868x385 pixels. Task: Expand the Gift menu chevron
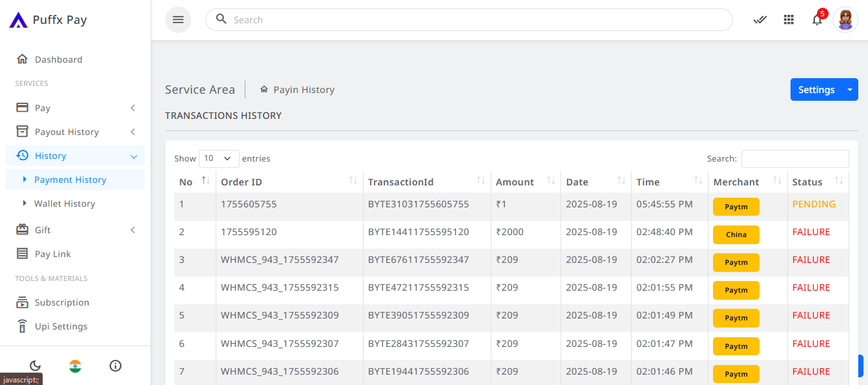click(x=132, y=229)
